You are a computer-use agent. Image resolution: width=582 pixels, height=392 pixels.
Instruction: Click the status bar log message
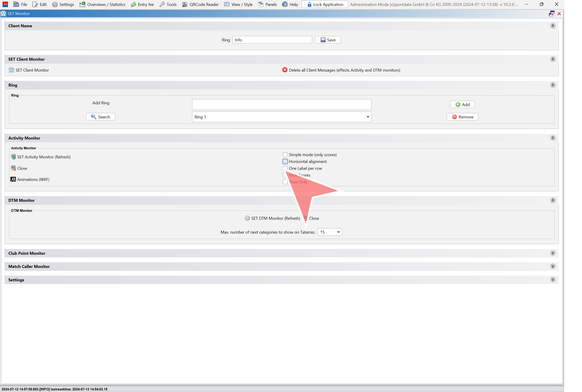coord(54,389)
